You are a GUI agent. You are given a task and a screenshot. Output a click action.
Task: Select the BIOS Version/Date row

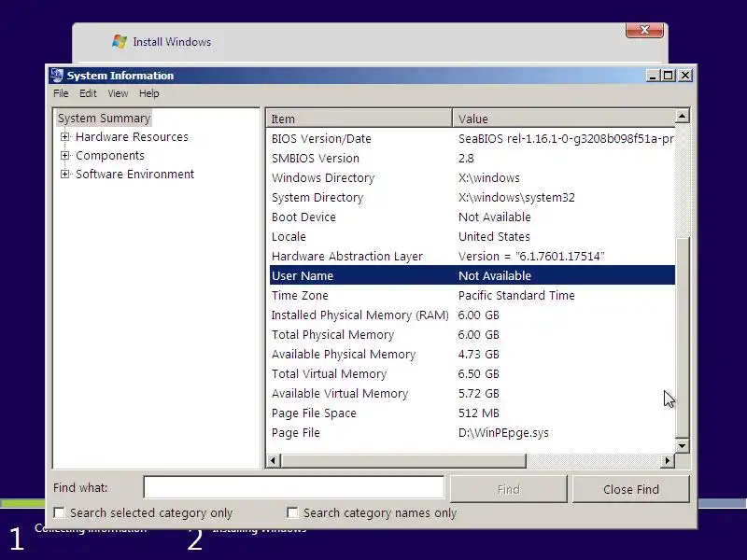tap(472, 138)
